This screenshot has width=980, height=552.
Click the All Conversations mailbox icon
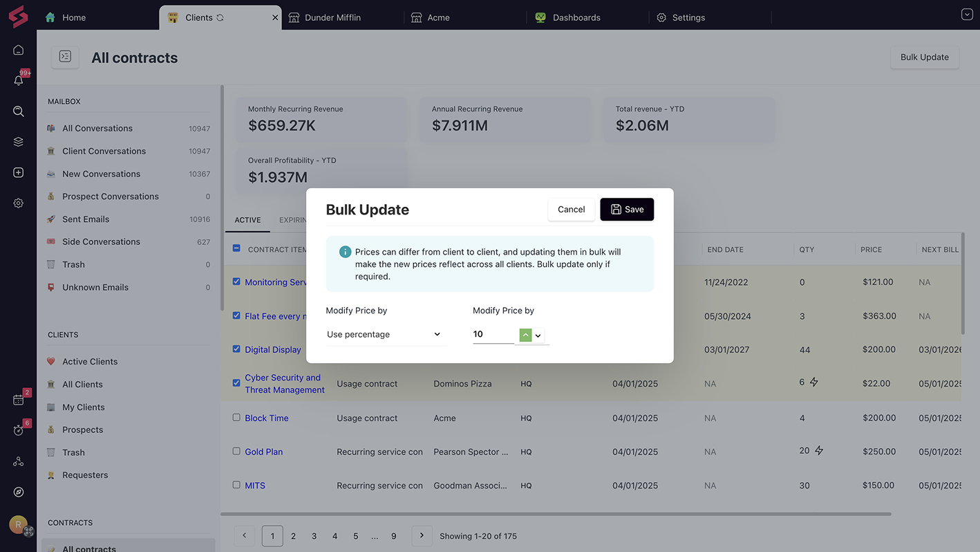(51, 129)
